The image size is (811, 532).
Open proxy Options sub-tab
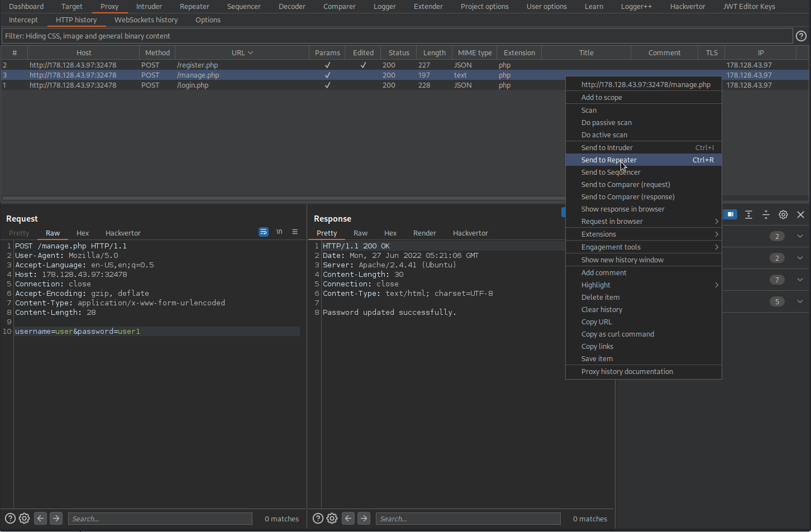208,20
